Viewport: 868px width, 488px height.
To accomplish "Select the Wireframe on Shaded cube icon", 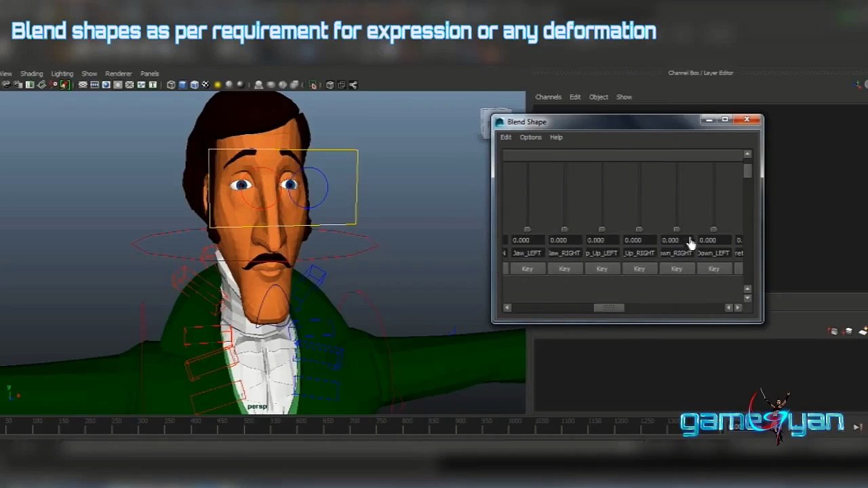I will (x=195, y=85).
